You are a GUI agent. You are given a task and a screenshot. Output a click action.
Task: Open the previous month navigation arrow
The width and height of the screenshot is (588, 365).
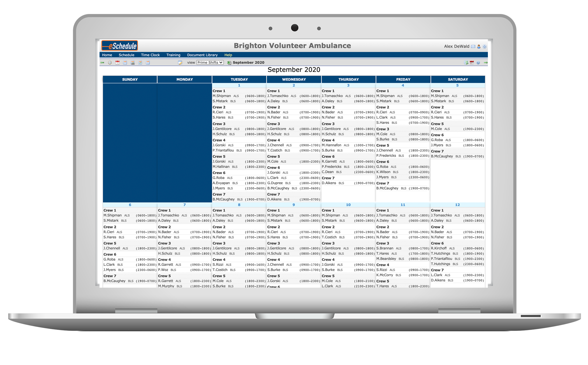coord(102,63)
